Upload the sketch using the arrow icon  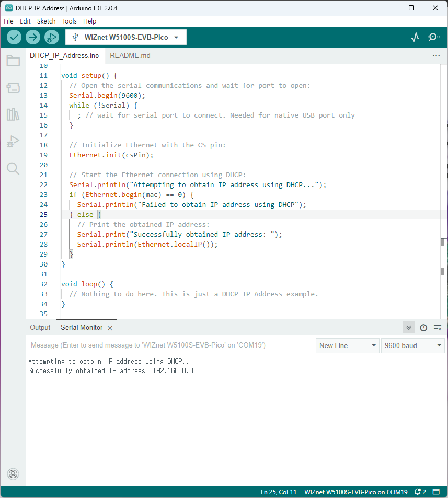pos(33,37)
